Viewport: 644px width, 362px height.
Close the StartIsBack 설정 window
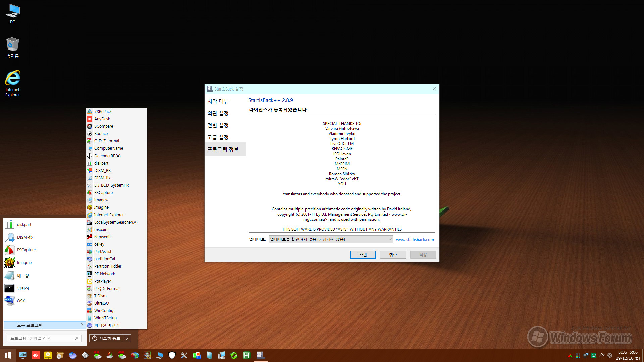click(434, 89)
